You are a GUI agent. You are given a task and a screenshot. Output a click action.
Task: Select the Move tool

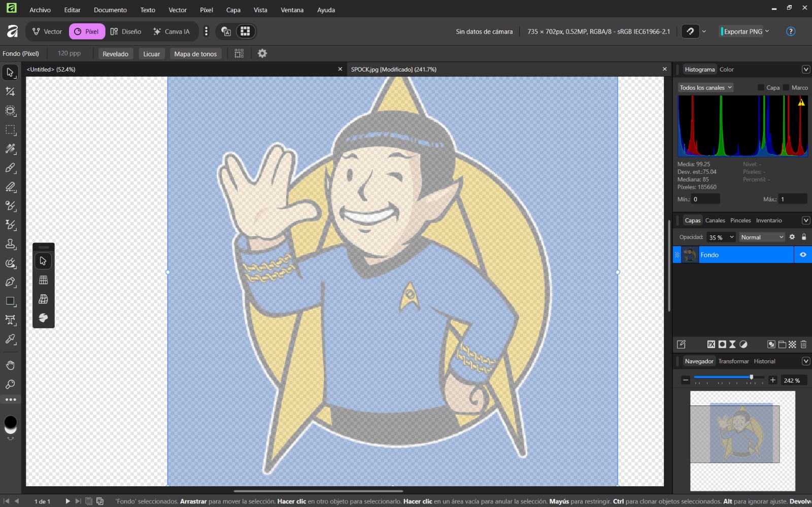point(10,72)
